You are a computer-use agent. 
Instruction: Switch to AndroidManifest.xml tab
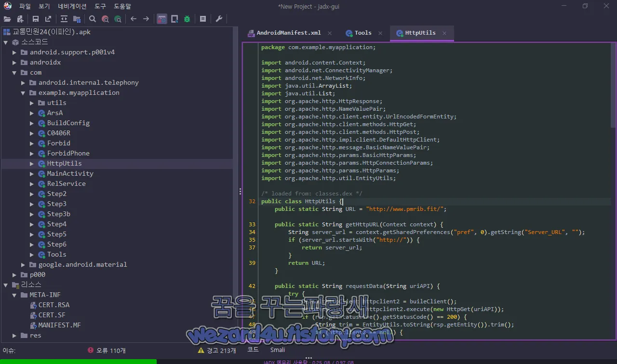(x=288, y=33)
